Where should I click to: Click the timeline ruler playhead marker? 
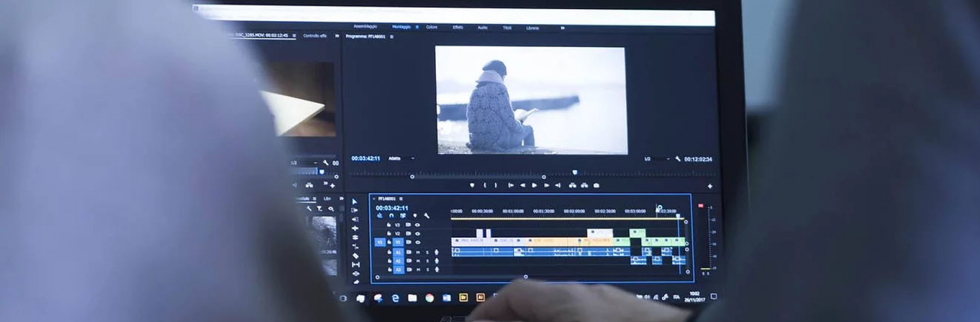tap(678, 216)
